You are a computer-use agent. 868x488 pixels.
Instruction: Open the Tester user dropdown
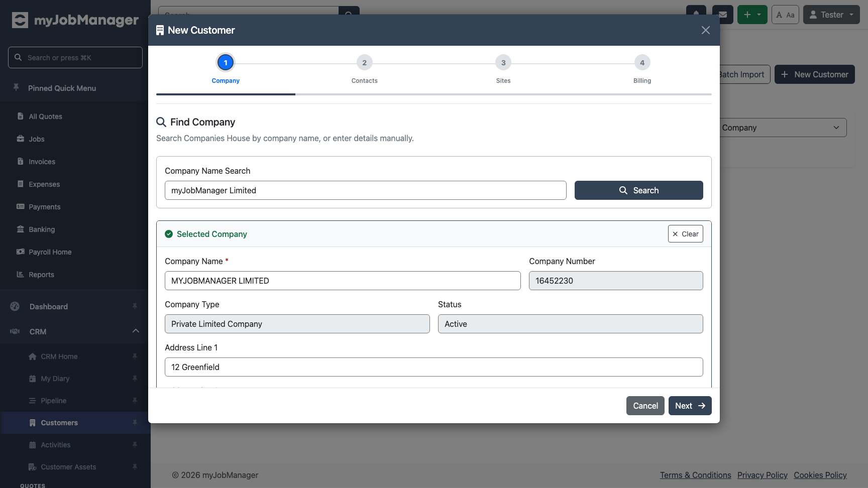[x=831, y=15]
